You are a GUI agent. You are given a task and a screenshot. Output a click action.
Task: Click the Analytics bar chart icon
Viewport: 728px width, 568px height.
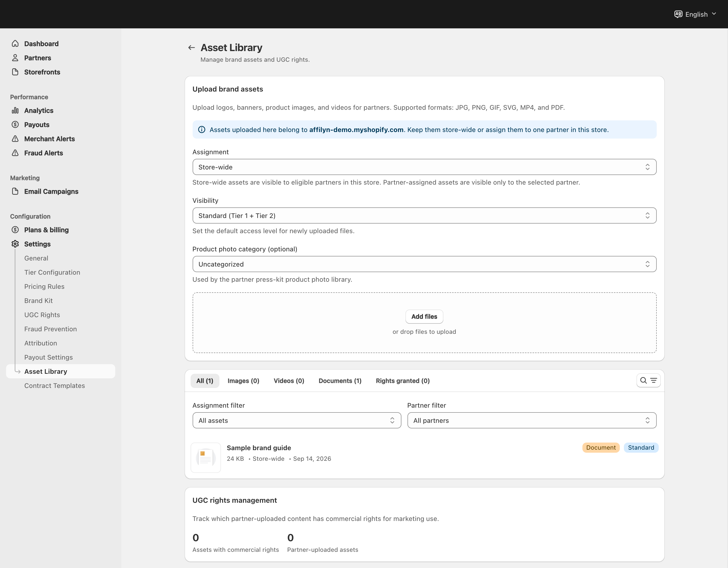[15, 111]
